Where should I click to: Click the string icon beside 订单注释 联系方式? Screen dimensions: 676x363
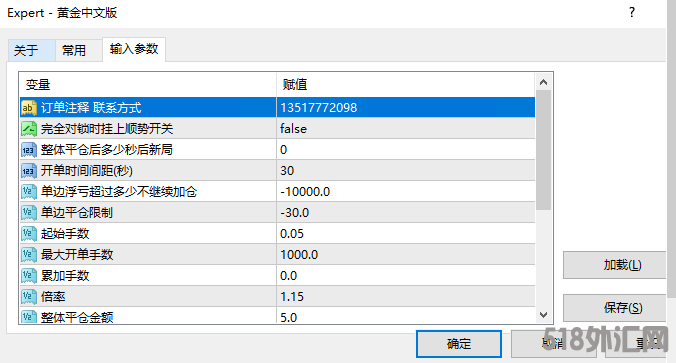[x=28, y=108]
